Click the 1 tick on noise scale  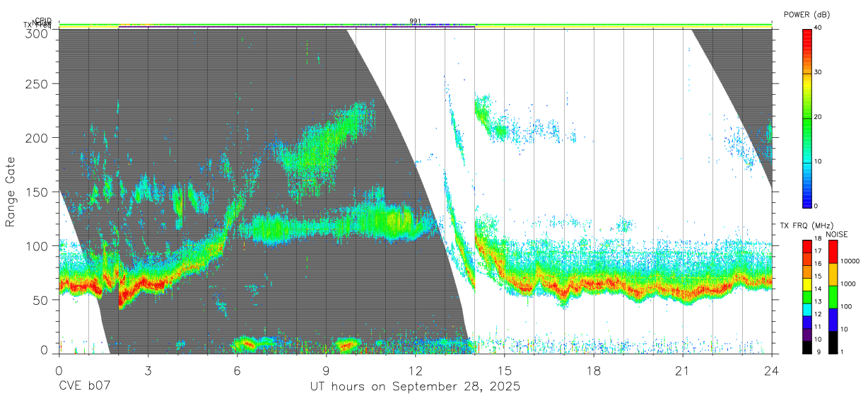point(843,353)
